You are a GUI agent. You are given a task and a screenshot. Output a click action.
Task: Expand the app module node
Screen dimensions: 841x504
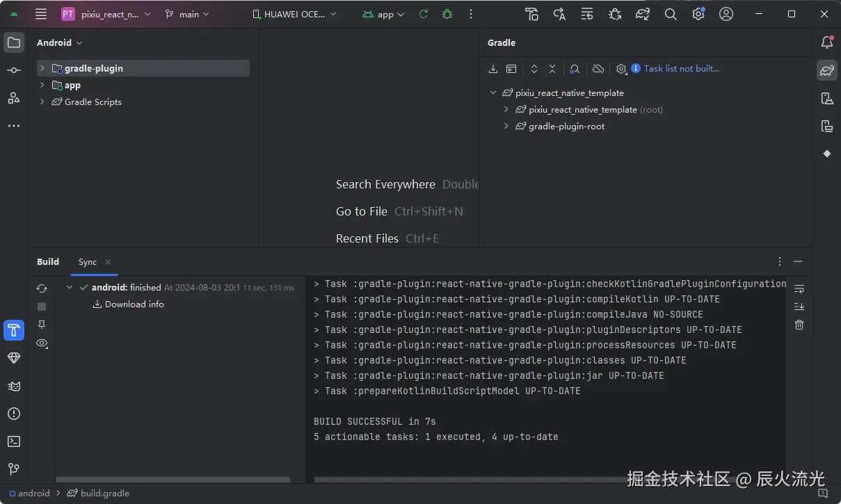coord(42,85)
